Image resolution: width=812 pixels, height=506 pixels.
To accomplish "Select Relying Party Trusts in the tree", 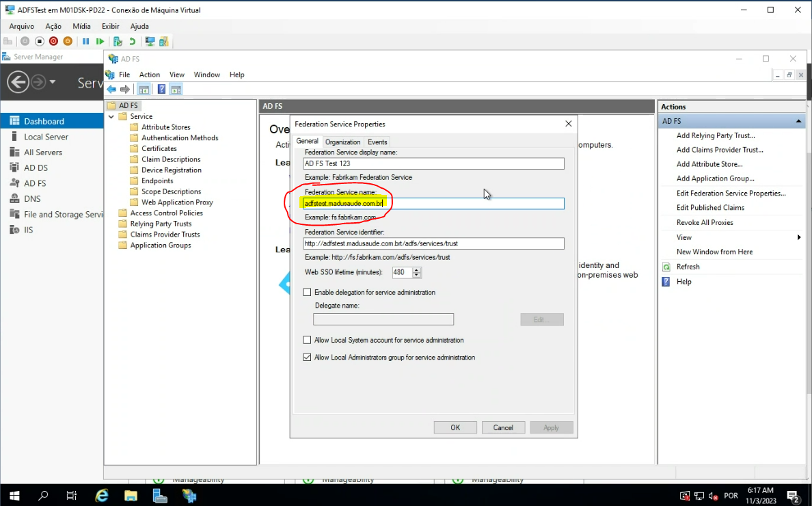I will (x=161, y=224).
